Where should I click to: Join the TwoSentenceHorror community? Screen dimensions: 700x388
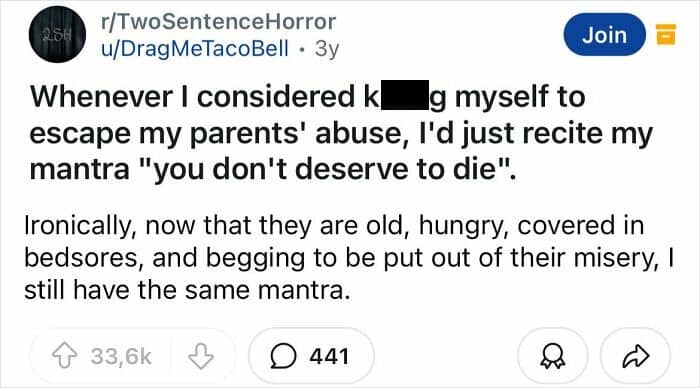pyautogui.click(x=604, y=34)
